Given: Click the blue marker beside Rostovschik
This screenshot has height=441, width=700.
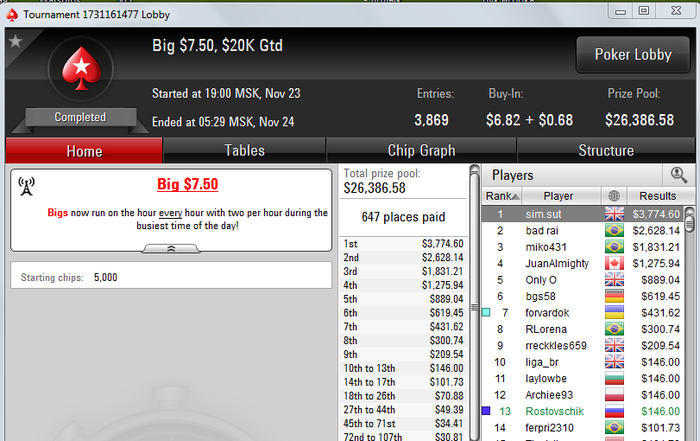Looking at the screenshot, I should pos(486,411).
